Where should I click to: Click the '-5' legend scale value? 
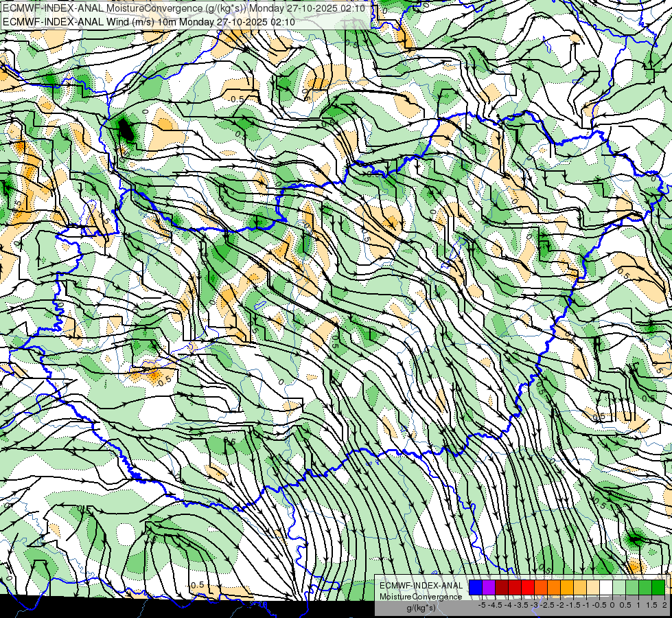coord(482,605)
